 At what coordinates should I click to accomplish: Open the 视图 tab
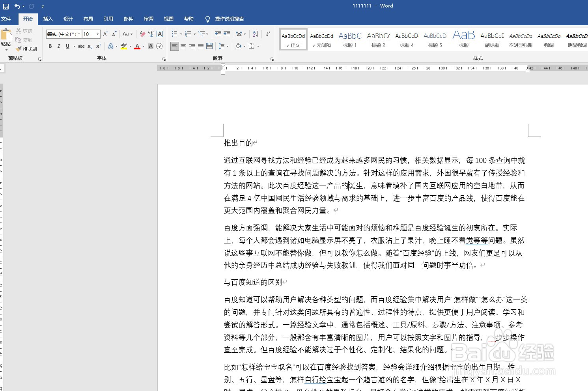click(169, 19)
